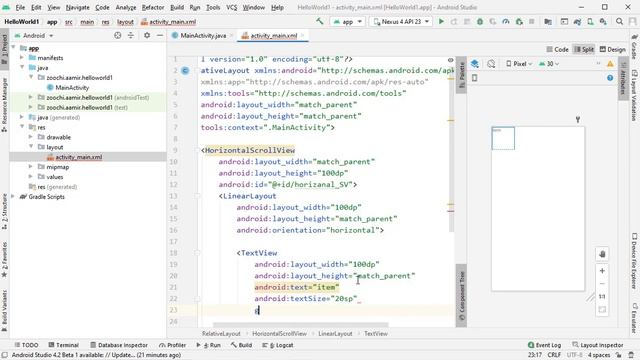640x360 pixels.
Task: Click the read-only lock icon in status bar
Action: click(619, 355)
